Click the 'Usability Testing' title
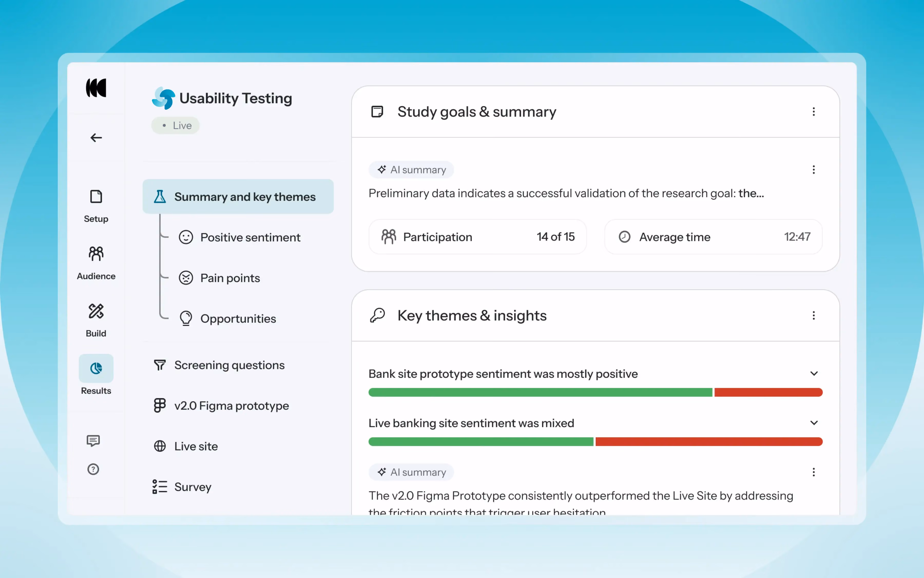The image size is (924, 578). coord(236,98)
